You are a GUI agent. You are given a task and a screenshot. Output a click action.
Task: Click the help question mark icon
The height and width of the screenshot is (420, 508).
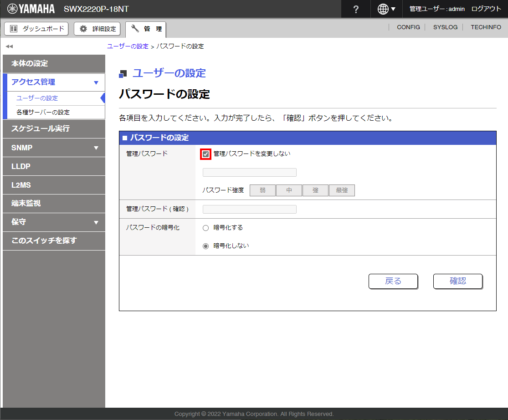pos(356,9)
